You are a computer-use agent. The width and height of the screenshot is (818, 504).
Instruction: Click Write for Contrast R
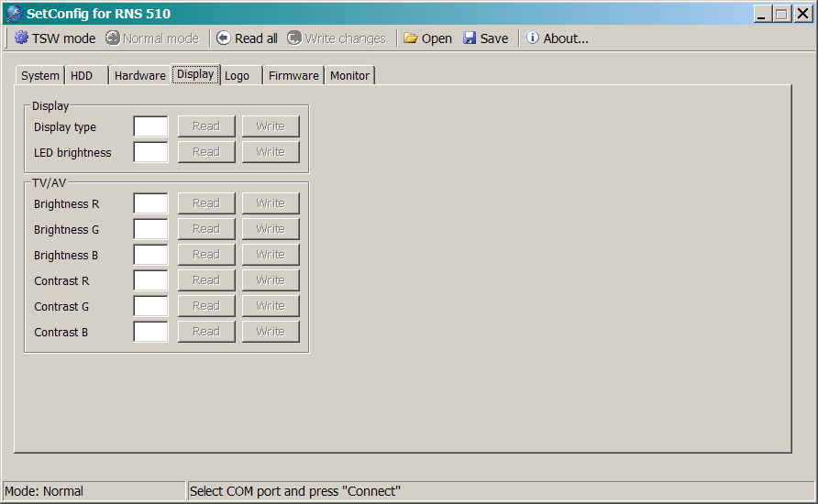point(271,279)
